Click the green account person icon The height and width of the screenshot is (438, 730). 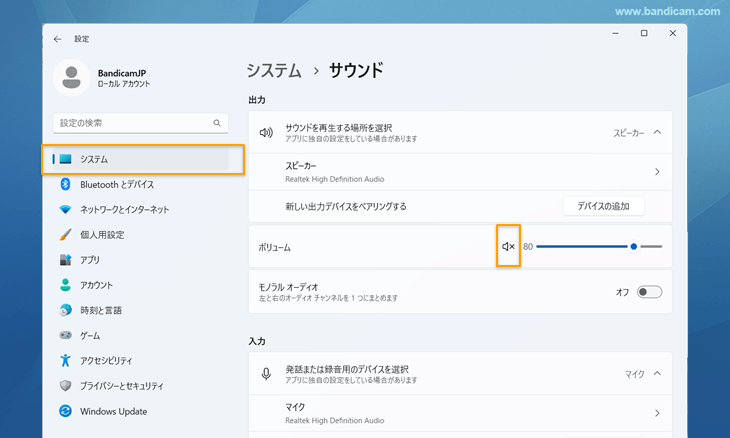click(65, 285)
